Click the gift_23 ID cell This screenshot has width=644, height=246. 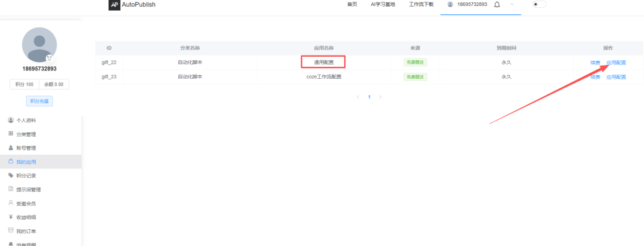point(109,76)
